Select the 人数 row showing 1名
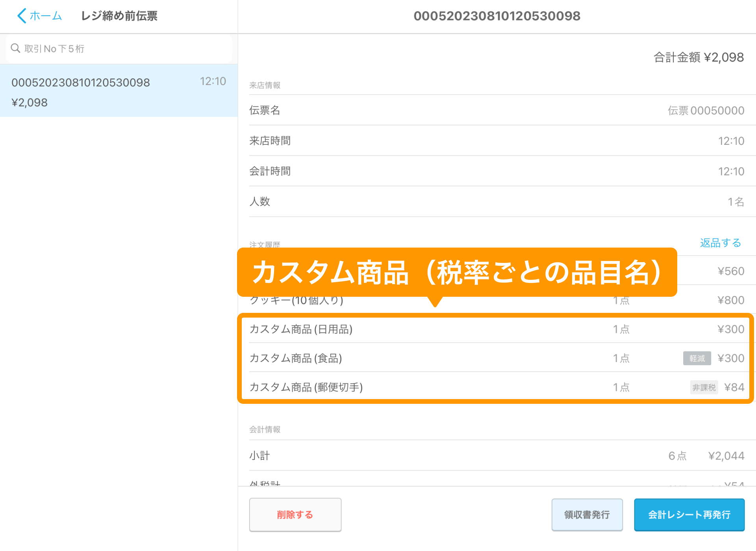 pos(496,202)
